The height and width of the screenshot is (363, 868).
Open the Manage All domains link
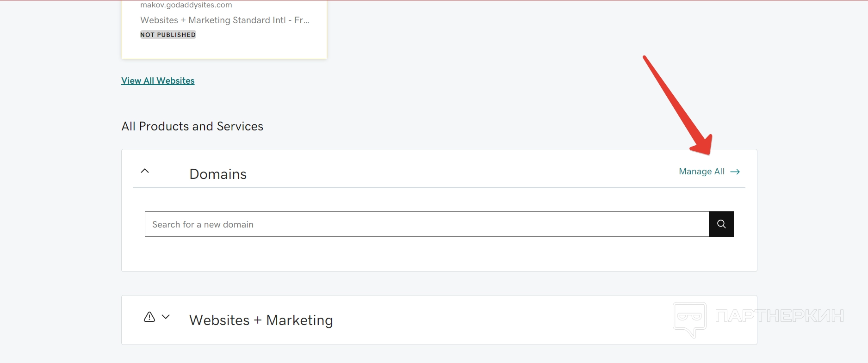pyautogui.click(x=701, y=172)
